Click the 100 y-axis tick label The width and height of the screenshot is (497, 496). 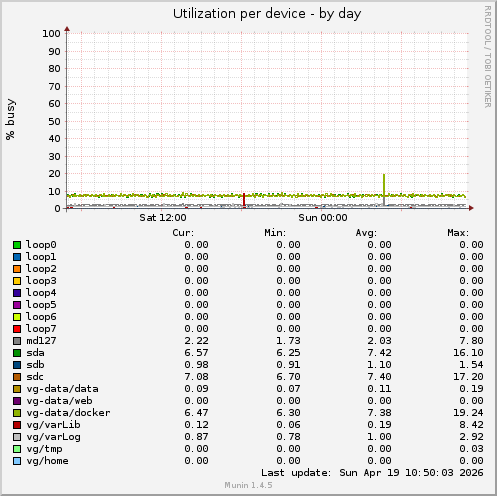(x=51, y=33)
